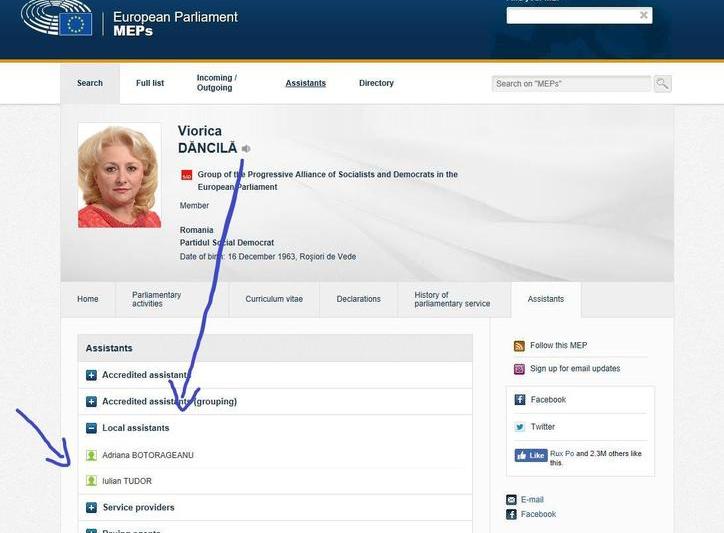Open the Full list menu item
Image resolution: width=724 pixels, height=533 pixels.
click(x=150, y=83)
